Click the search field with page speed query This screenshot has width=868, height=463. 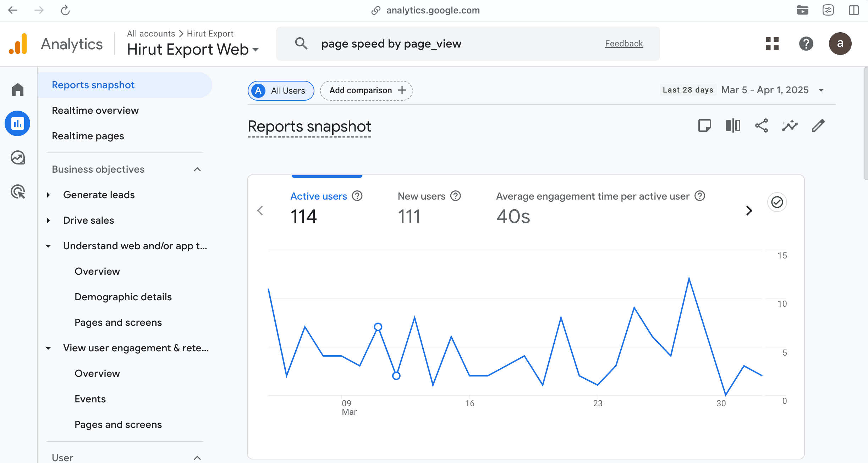pos(468,44)
